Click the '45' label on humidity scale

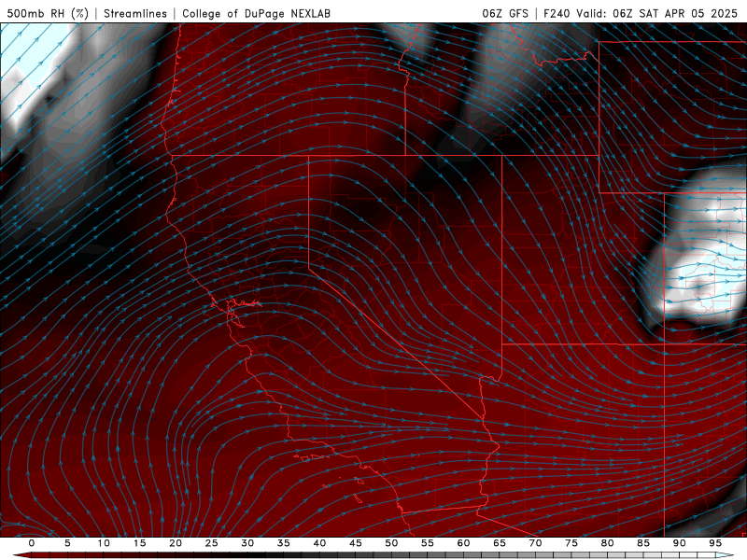click(x=356, y=543)
